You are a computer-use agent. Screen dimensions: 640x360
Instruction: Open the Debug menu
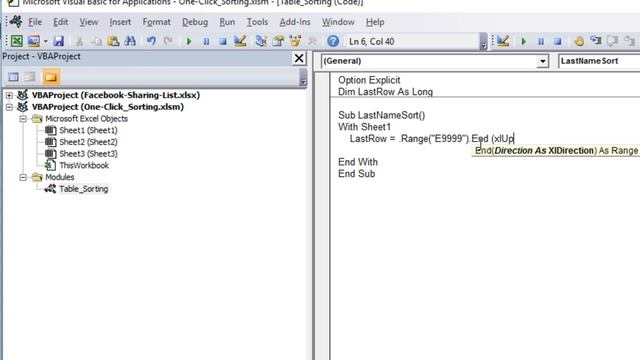(195, 22)
